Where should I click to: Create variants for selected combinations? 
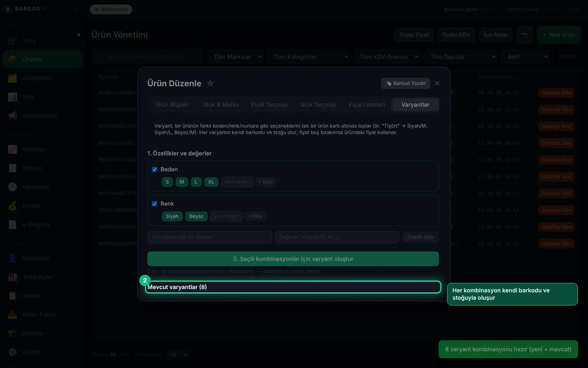tap(293, 259)
